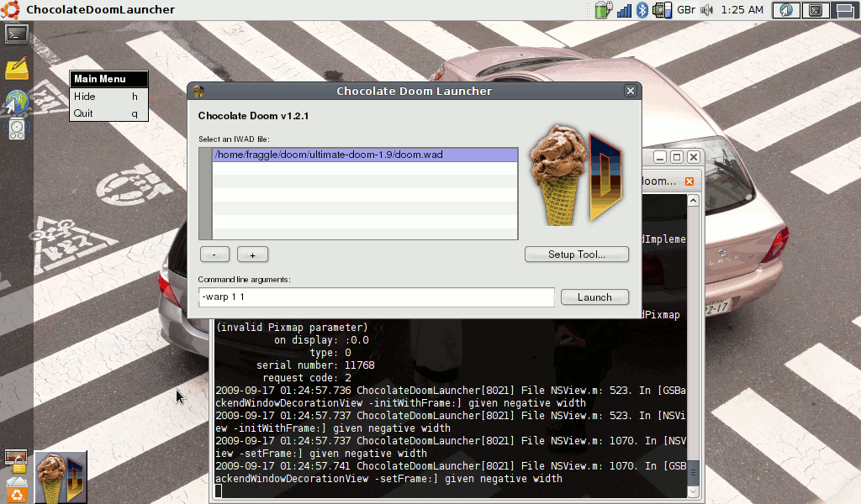Screen dimensions: 861x504
Task: Click the Main Menu title bar
Action: pos(108,79)
